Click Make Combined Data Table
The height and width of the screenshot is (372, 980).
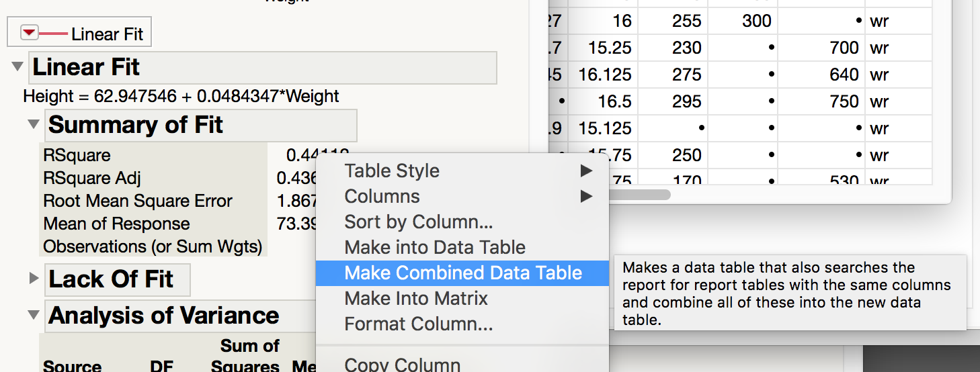[462, 273]
